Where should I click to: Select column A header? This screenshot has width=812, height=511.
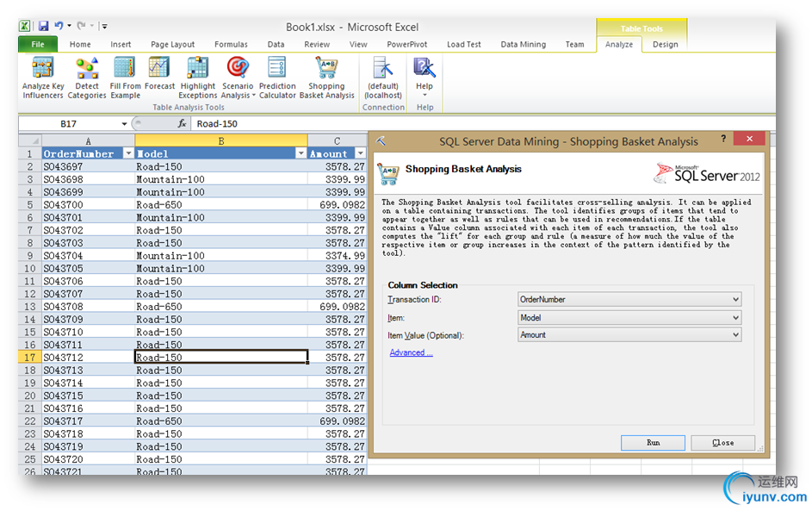pyautogui.click(x=88, y=141)
